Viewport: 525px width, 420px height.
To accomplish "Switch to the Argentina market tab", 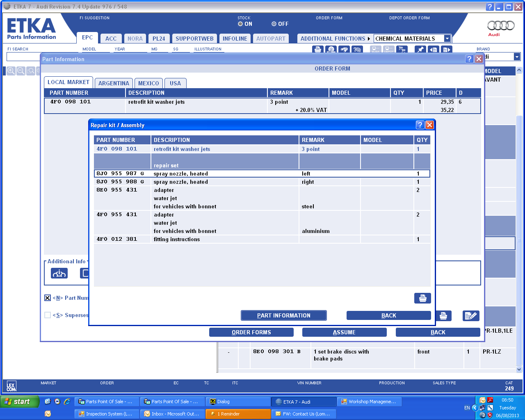I will coord(114,83).
